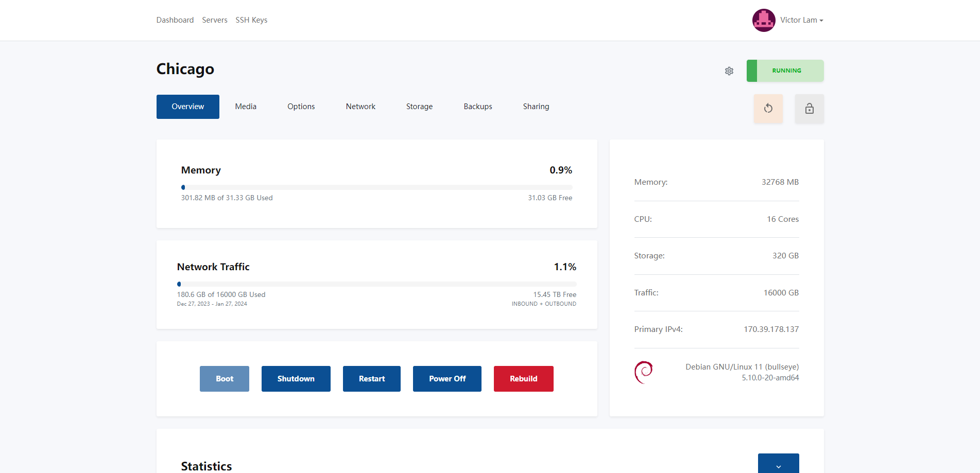The height and width of the screenshot is (473, 980).
Task: Click 'Dec 27, 2023 - Jan 27, 2024' date range
Action: click(x=212, y=304)
